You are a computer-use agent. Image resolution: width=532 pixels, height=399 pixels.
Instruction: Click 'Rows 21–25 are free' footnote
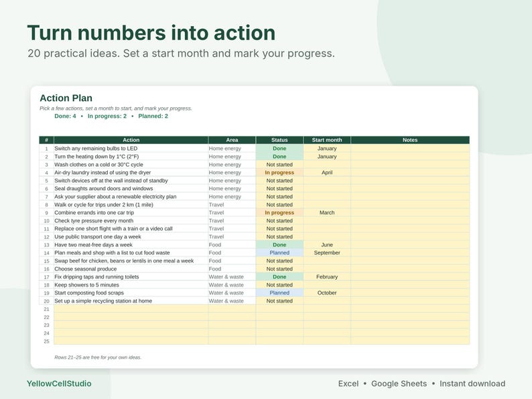coord(98,357)
